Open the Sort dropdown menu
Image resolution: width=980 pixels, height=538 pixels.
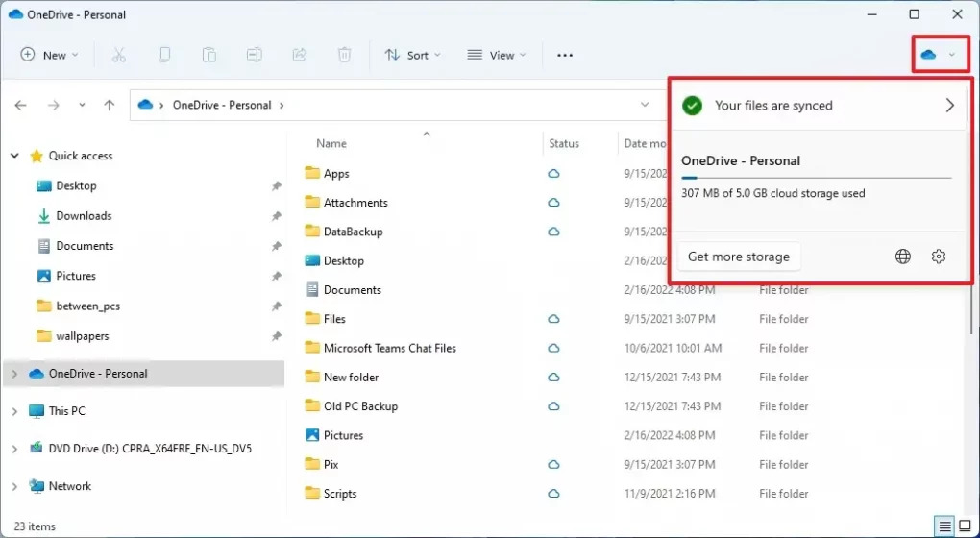click(x=412, y=55)
